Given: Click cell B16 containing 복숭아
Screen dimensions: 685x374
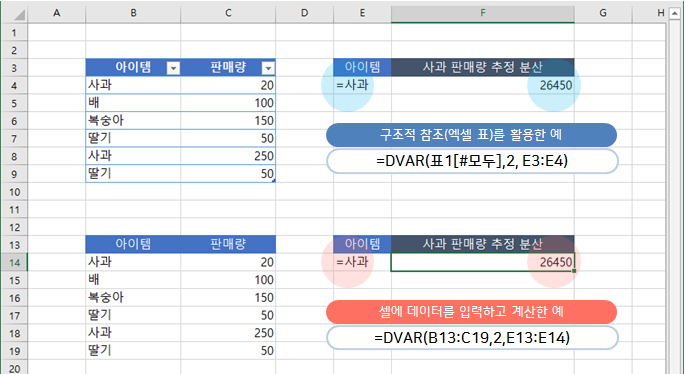Looking at the screenshot, I should click(x=133, y=298).
